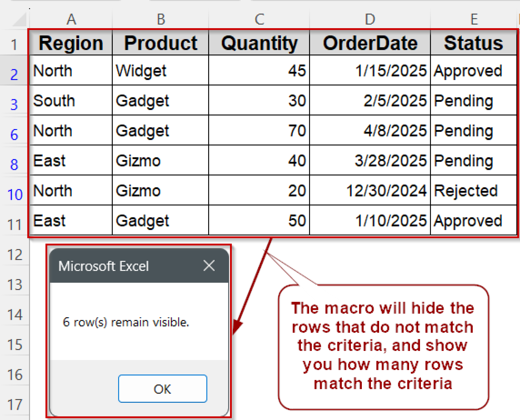
Task: Select column E header
Action: tap(474, 19)
